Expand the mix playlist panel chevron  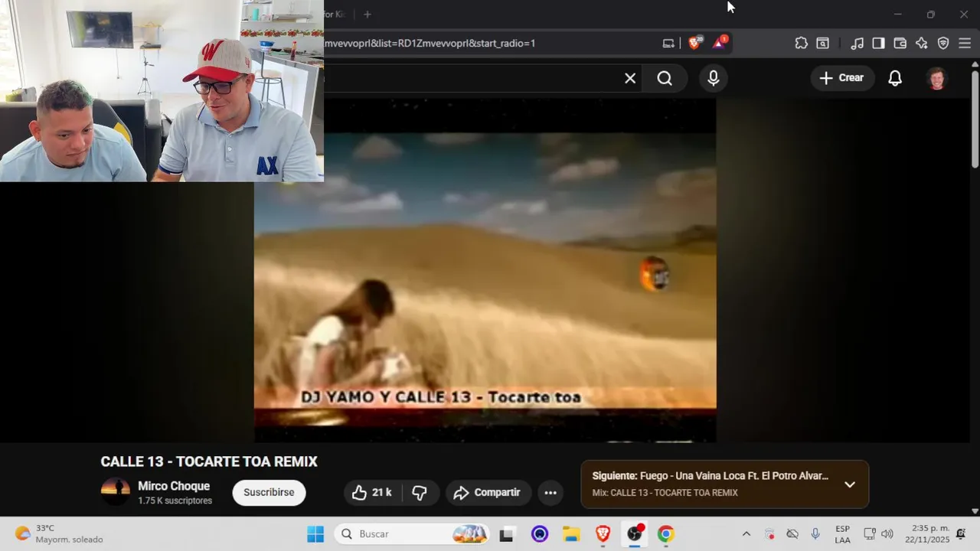tap(849, 484)
